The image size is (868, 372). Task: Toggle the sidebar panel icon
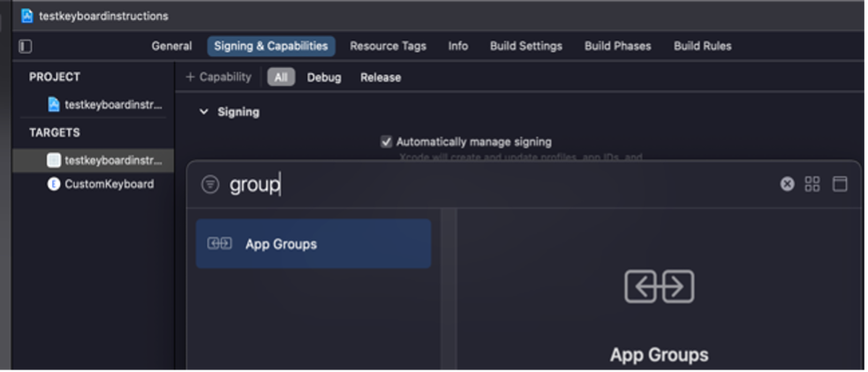[26, 47]
